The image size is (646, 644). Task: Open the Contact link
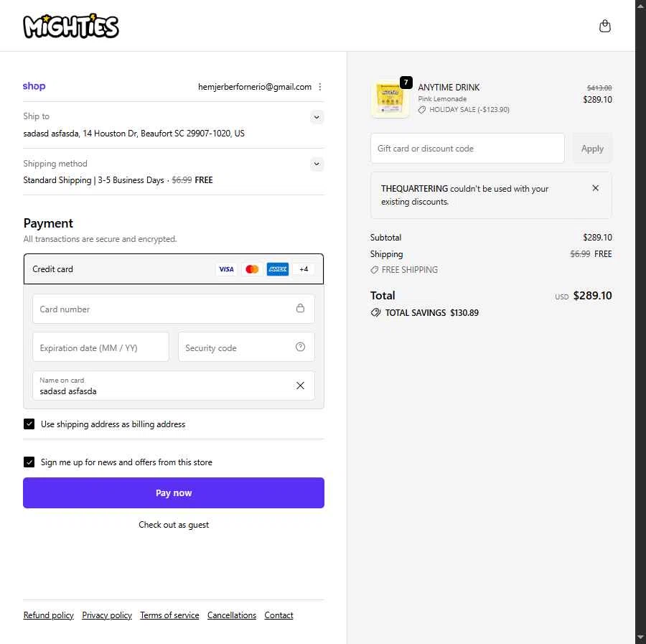point(278,615)
